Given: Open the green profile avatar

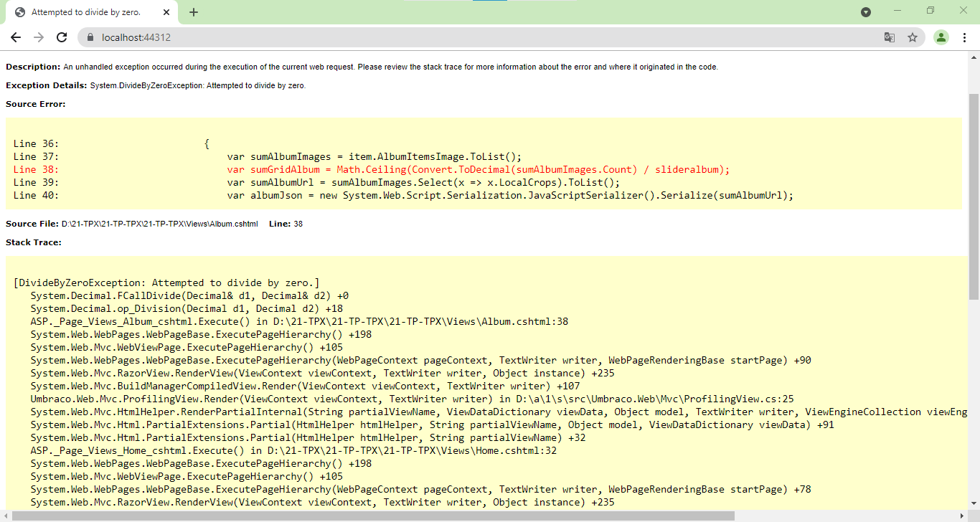Looking at the screenshot, I should click(x=941, y=37).
